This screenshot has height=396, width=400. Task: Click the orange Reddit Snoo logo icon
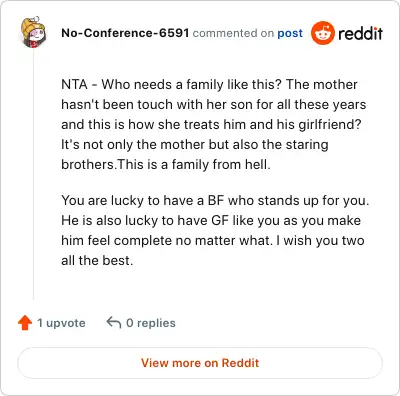pyautogui.click(x=322, y=33)
